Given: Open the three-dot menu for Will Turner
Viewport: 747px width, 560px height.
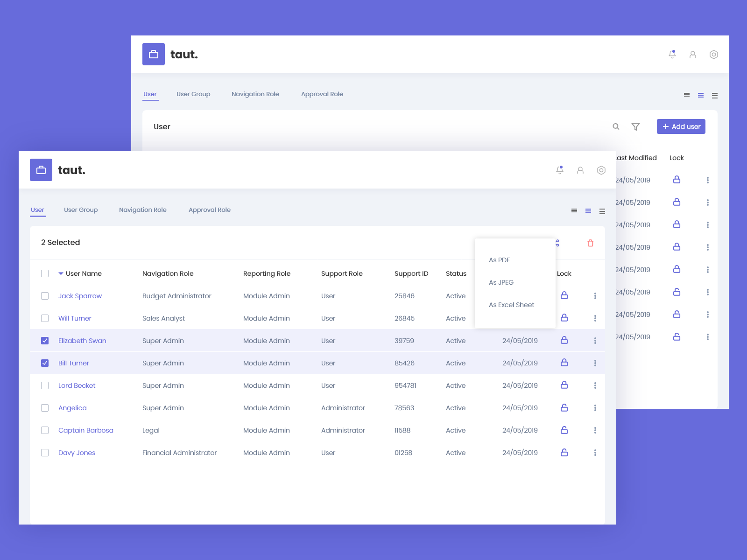Looking at the screenshot, I should [595, 318].
